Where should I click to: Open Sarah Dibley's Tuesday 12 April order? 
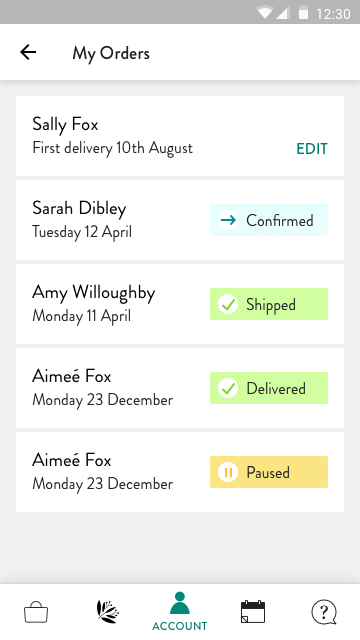pyautogui.click(x=180, y=220)
